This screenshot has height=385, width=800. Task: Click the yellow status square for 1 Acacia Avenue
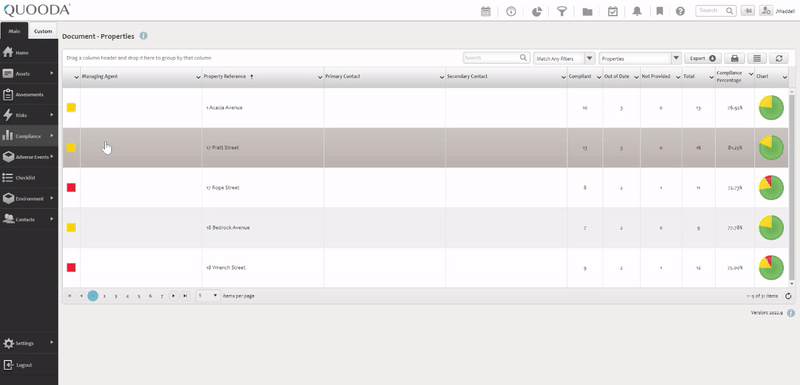coord(71,108)
